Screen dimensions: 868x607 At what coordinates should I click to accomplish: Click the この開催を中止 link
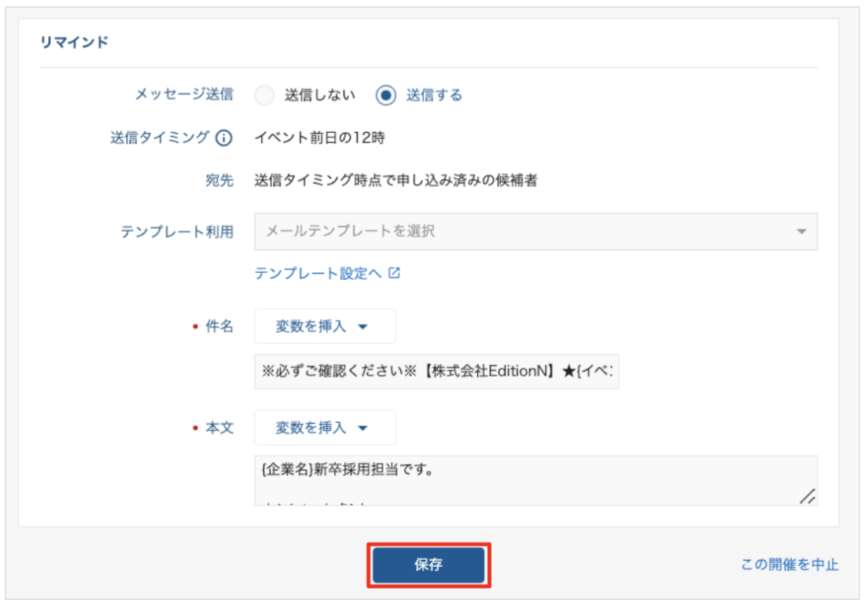click(789, 565)
